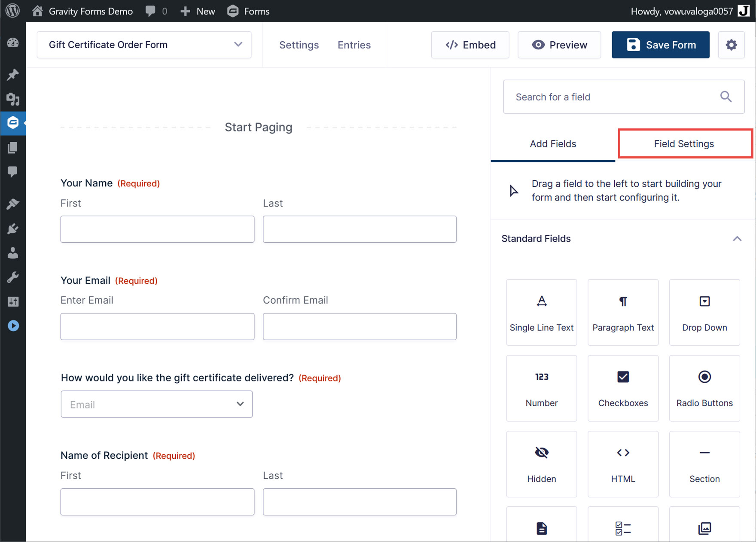The width and height of the screenshot is (756, 542).
Task: Click the Save Form button
Action: 661,45
